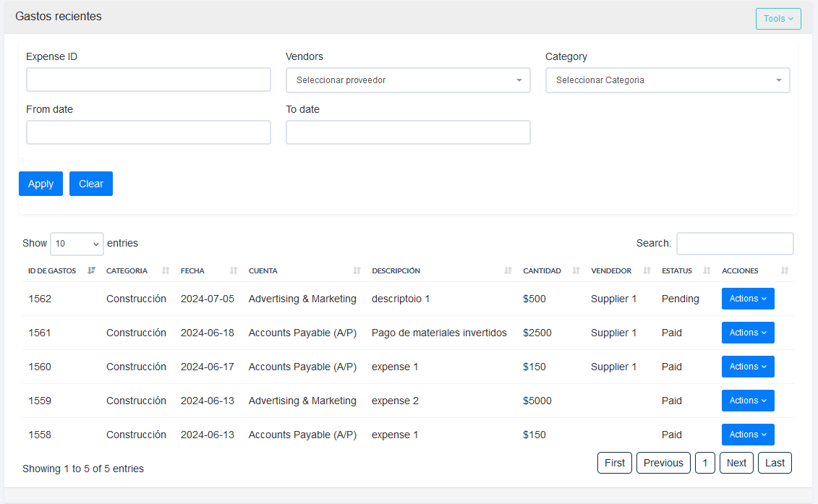Screen dimensions: 818x504
Task: Click the table Search box
Action: [735, 244]
